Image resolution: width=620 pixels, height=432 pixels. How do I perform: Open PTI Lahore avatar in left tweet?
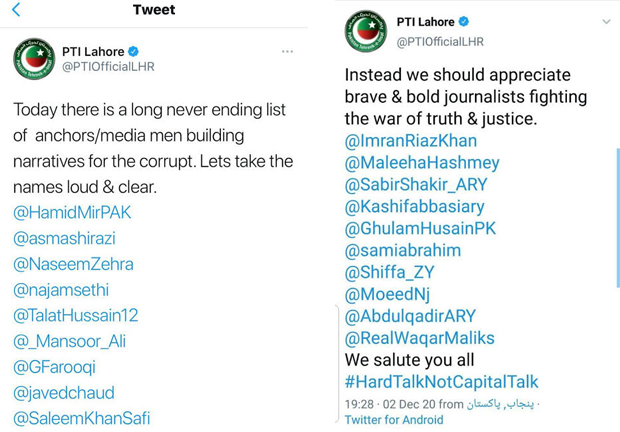34,58
